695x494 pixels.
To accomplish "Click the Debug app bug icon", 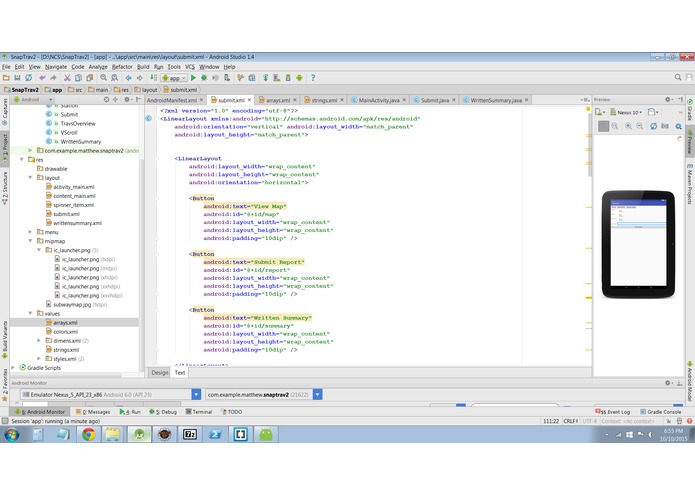I will point(205,77).
